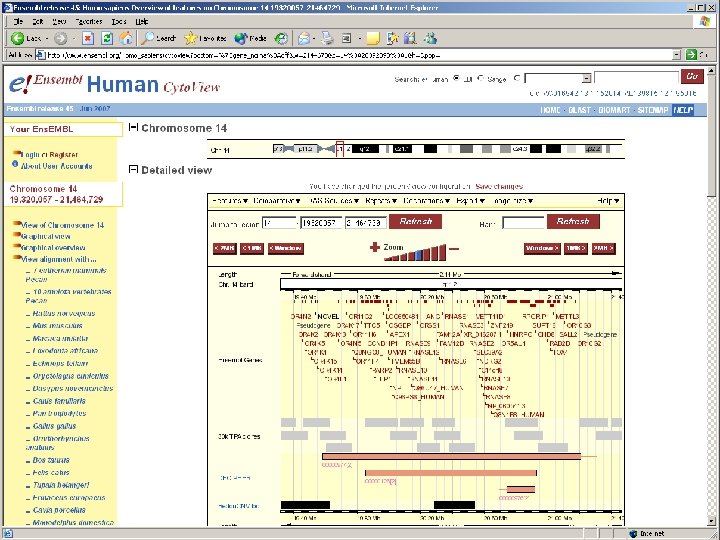
Task: Click the Windows flag logo in menu bar
Action: point(705,21)
